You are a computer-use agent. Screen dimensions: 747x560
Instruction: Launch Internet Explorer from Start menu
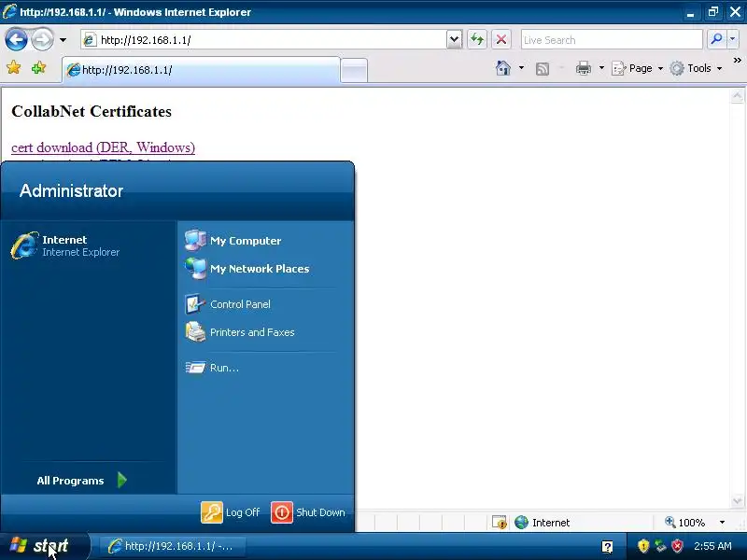point(89,245)
